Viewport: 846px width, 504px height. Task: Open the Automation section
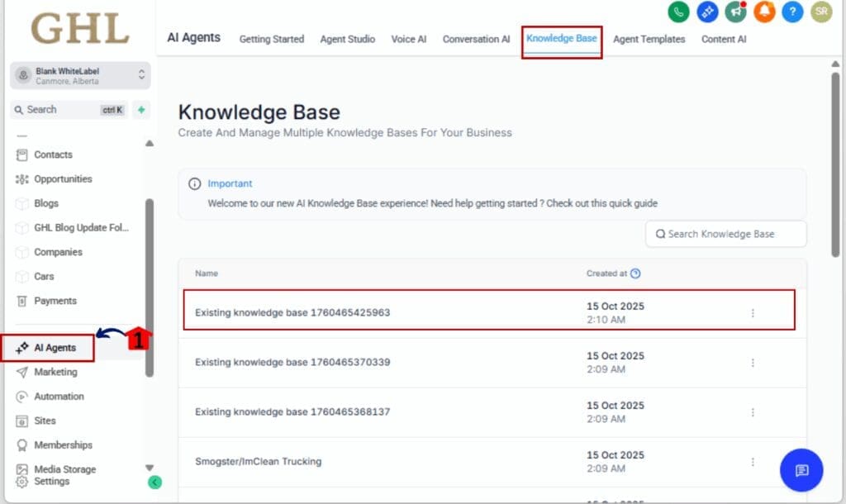(60, 397)
